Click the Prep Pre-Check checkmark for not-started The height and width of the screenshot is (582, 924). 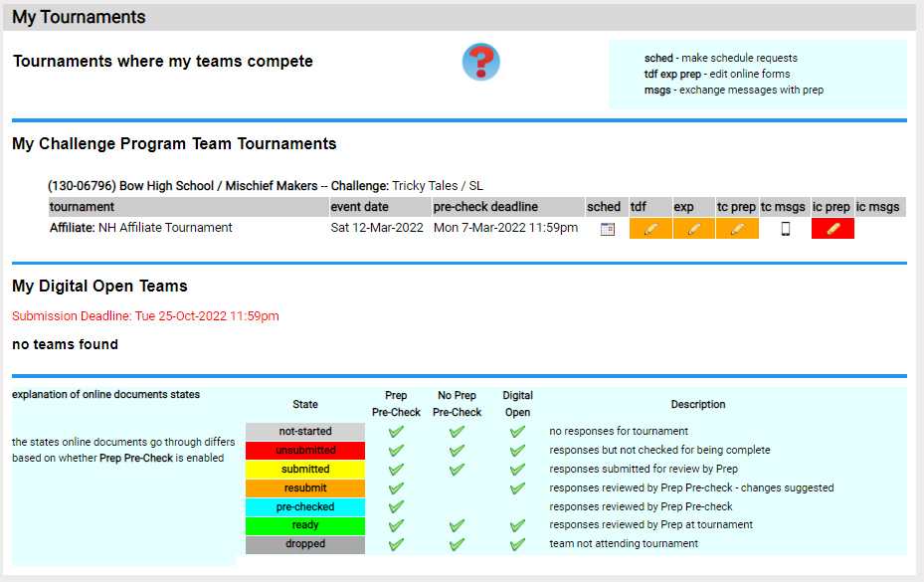pos(396,432)
